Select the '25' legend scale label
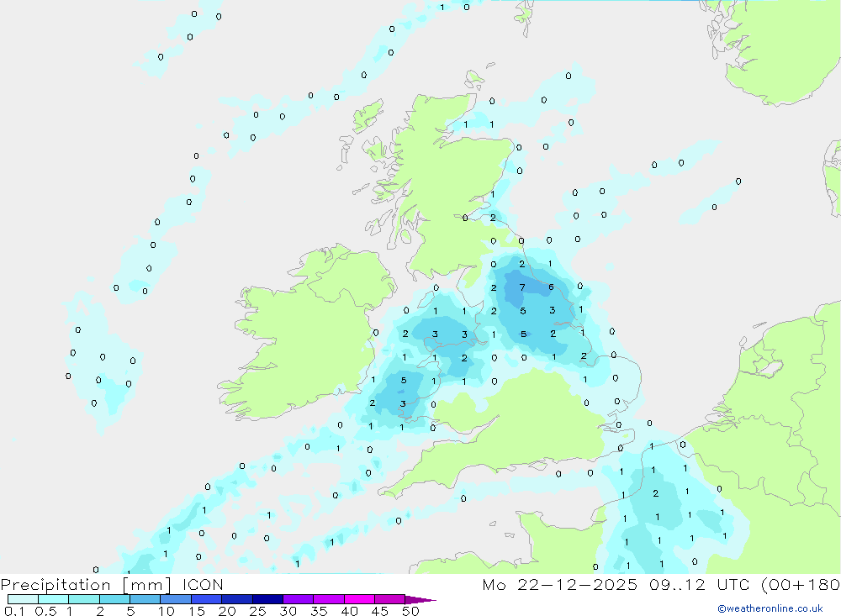This screenshot has height=616, width=841. 258,611
